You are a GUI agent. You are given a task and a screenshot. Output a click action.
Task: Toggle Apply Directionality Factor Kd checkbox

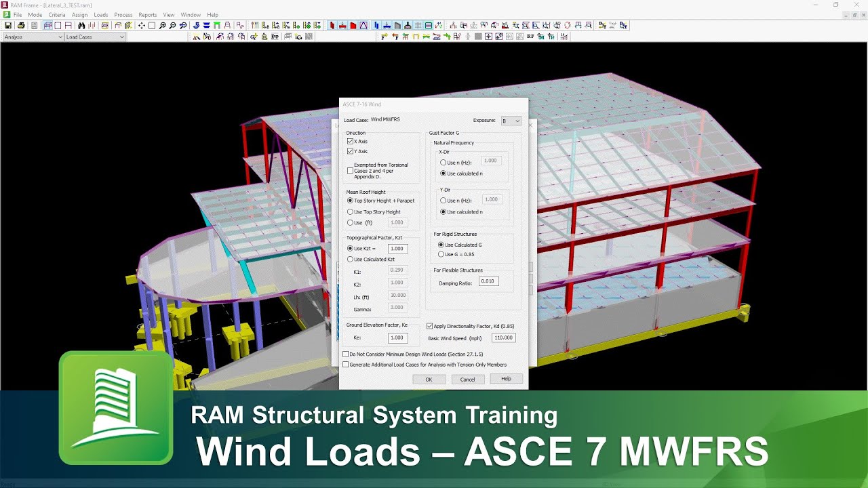point(429,326)
